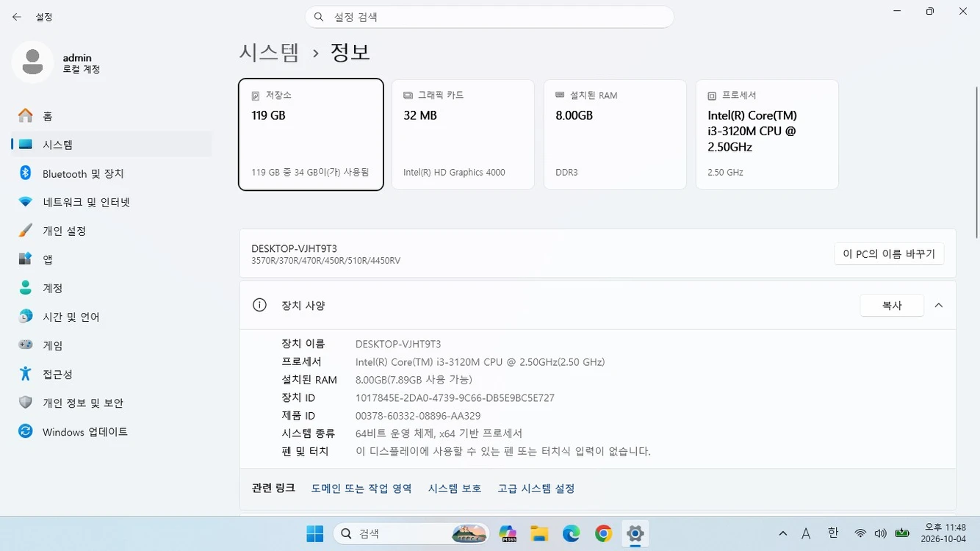Copy device specs with 복사 button
Viewport: 980px width, 551px height.
892,306
